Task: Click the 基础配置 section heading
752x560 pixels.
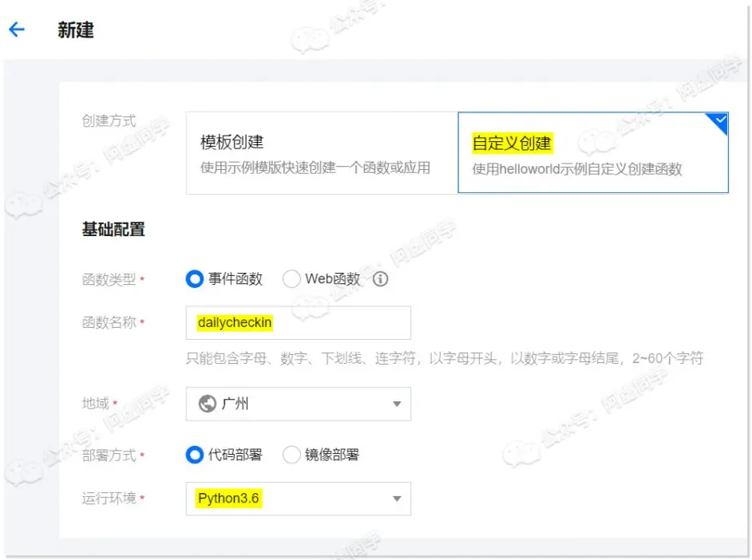Action: 113,230
